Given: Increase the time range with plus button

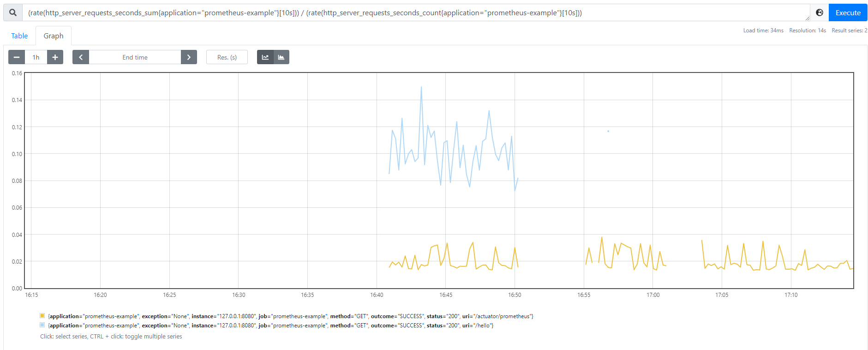Looking at the screenshot, I should (x=55, y=57).
